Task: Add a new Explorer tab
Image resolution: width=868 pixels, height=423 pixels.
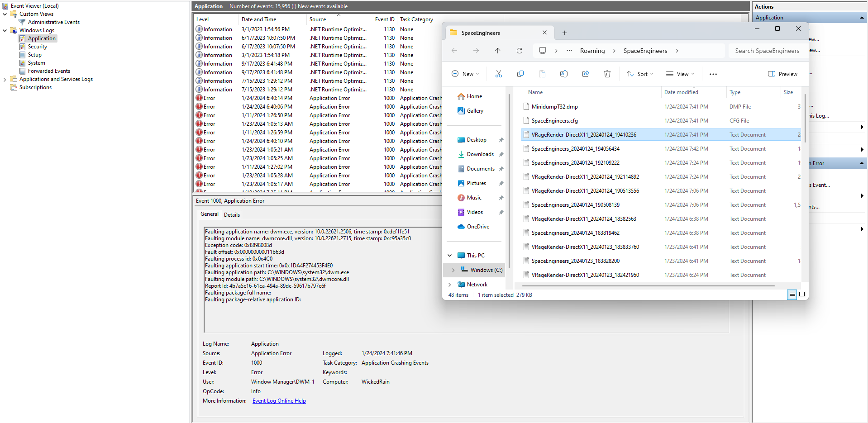Action: point(564,33)
